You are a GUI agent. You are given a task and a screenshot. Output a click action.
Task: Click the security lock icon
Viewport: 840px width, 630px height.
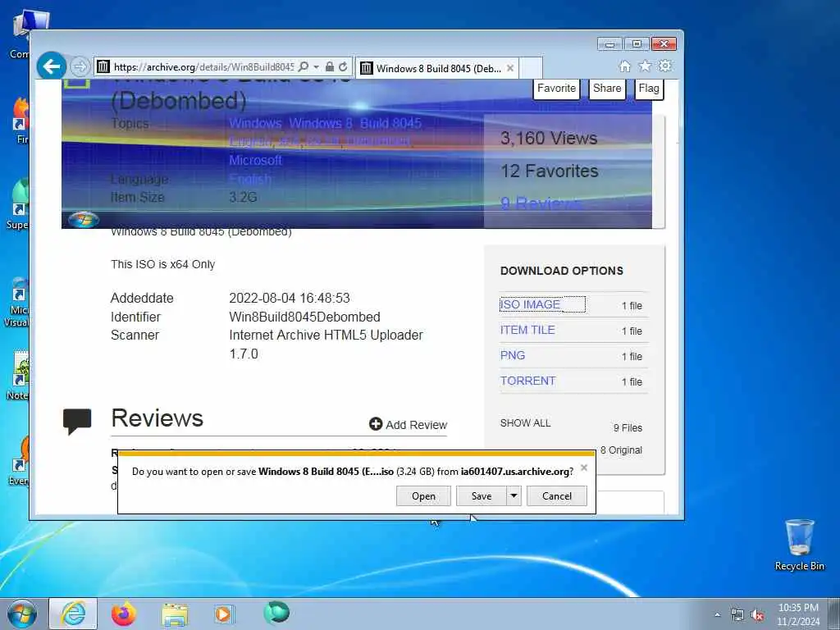330,67
